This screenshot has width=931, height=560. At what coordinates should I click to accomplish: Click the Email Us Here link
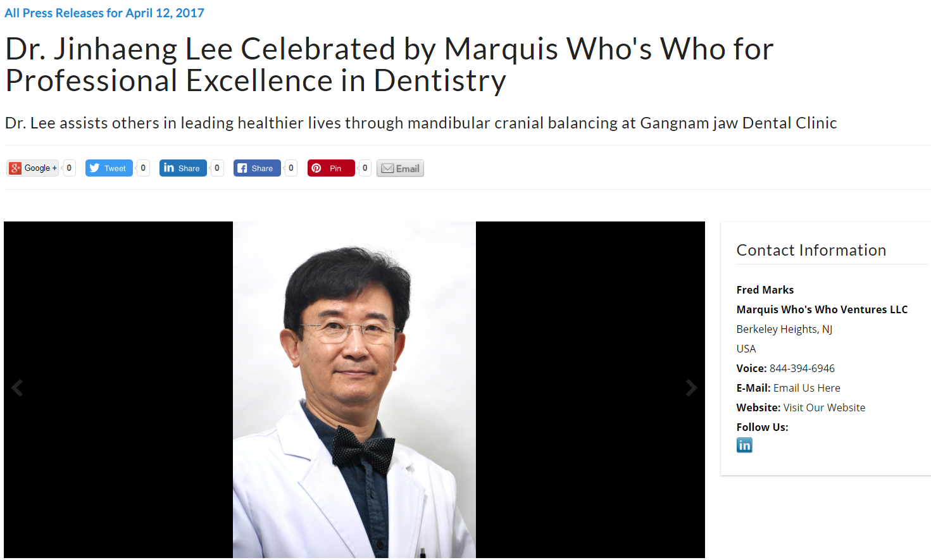(x=807, y=388)
